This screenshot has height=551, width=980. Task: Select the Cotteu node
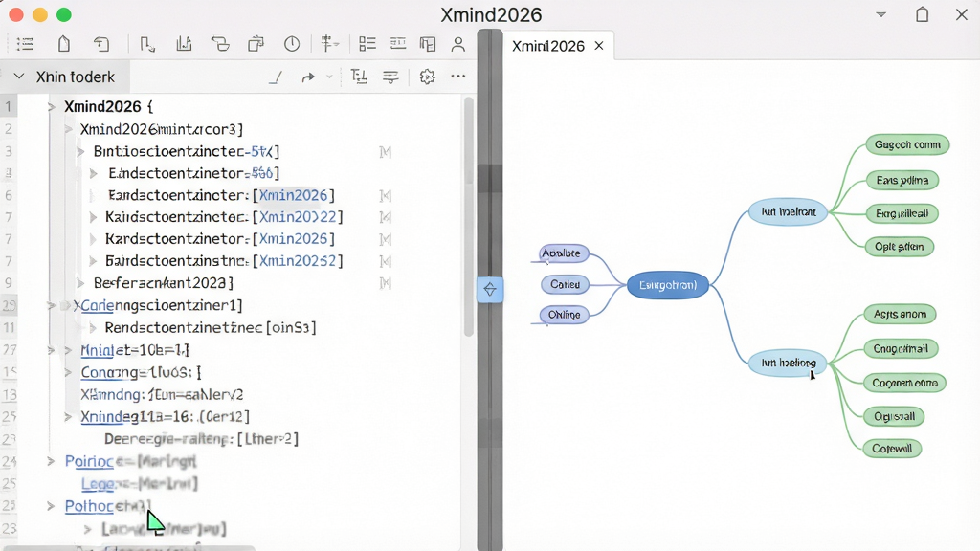pyautogui.click(x=565, y=284)
